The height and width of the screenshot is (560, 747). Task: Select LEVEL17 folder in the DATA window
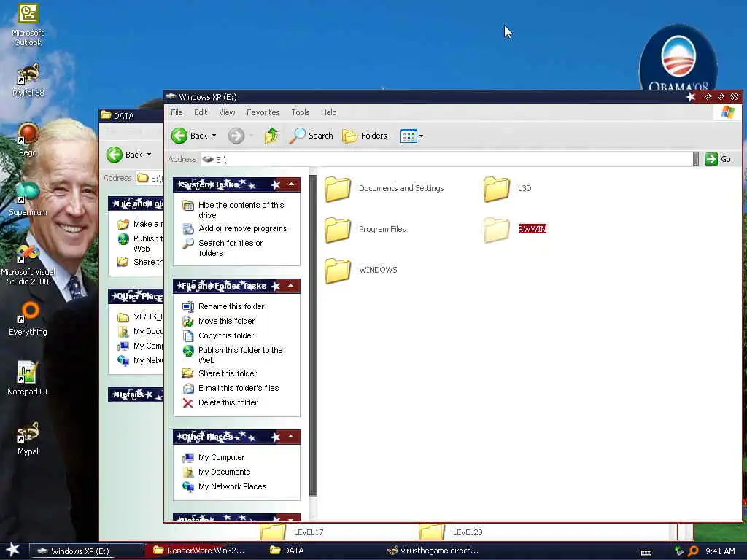click(x=292, y=532)
